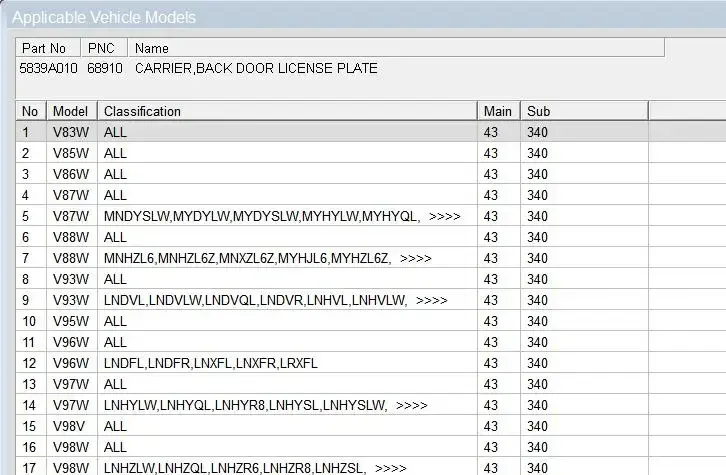Click the Main column header
Image resolution: width=726 pixels, height=475 pixels.
tap(497, 111)
